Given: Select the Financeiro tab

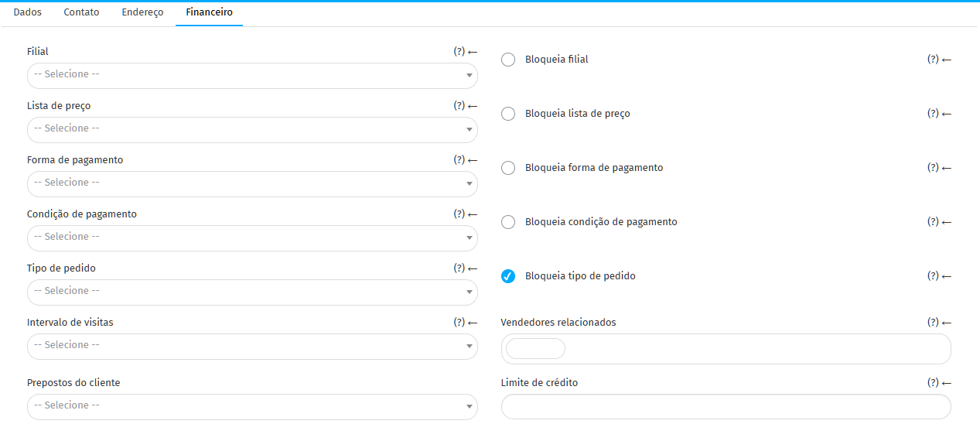Looking at the screenshot, I should coord(209,13).
